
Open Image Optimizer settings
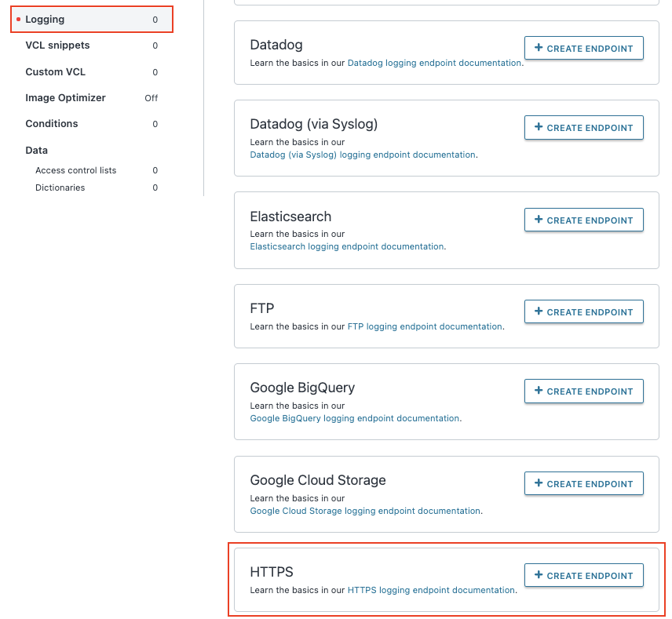coord(64,97)
